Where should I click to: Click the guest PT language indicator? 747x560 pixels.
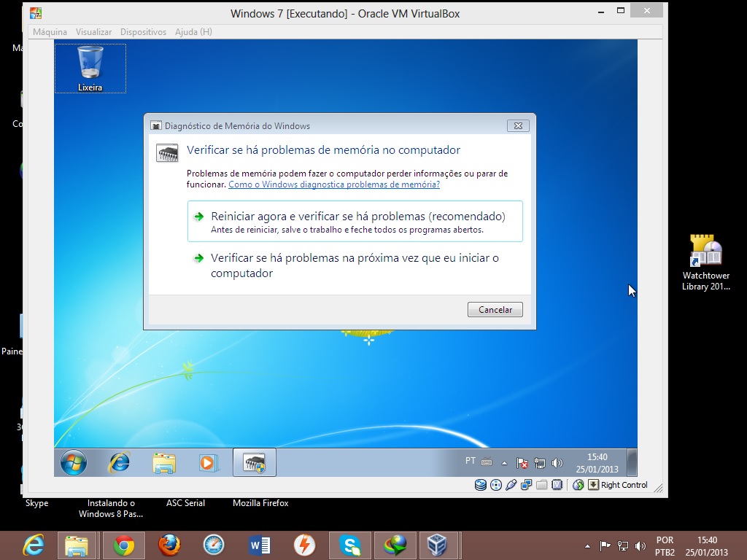pos(471,461)
